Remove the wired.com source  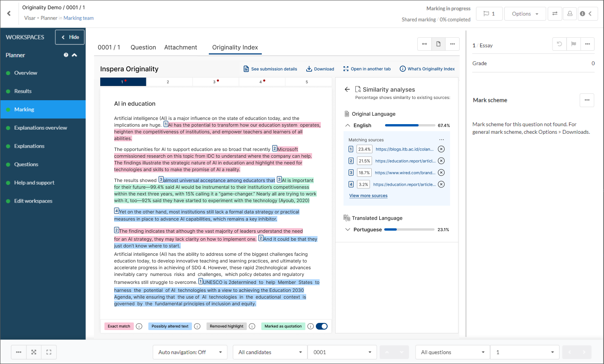441,172
